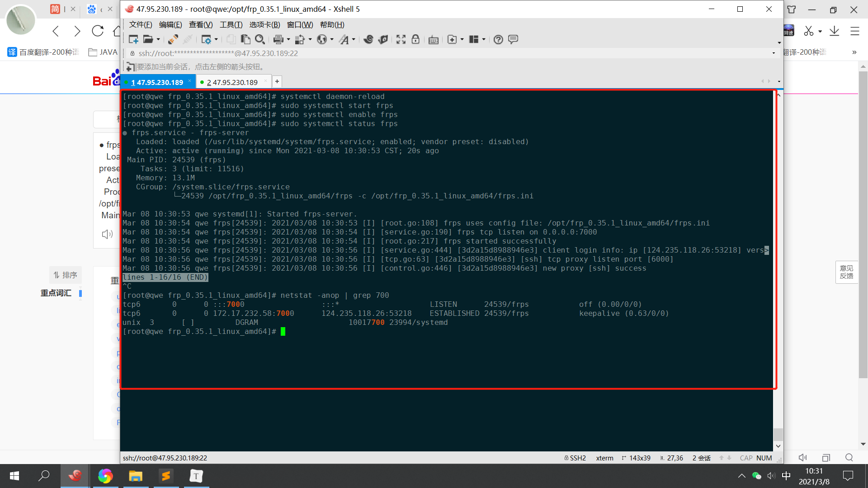
Task: Switch to session tab 2 47.95.230.189
Action: point(232,82)
